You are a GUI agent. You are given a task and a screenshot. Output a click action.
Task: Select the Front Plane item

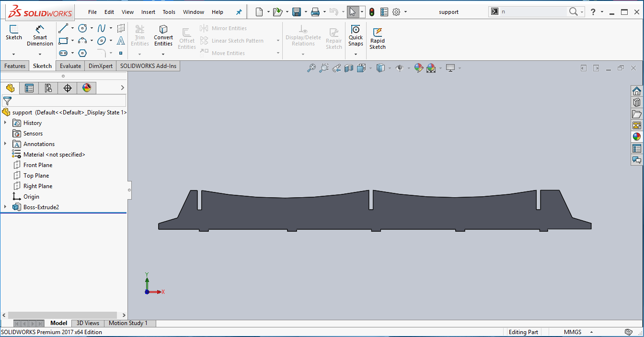pos(38,165)
